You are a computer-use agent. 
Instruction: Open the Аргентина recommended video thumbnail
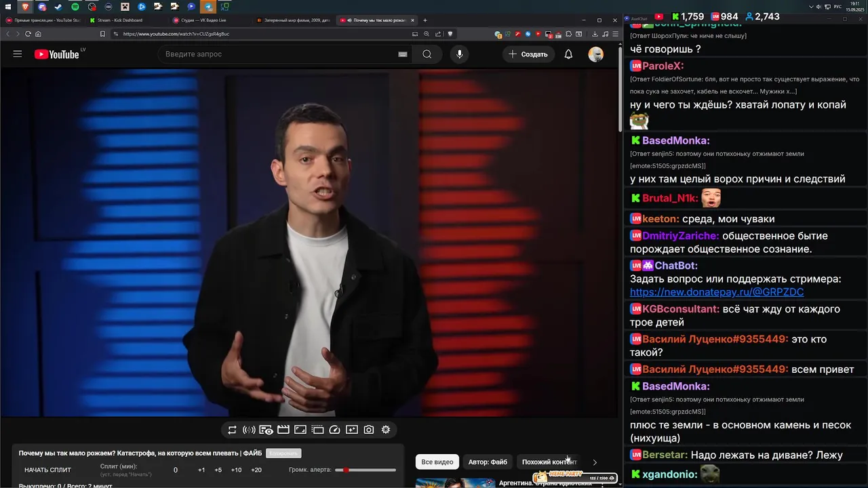tap(456, 483)
